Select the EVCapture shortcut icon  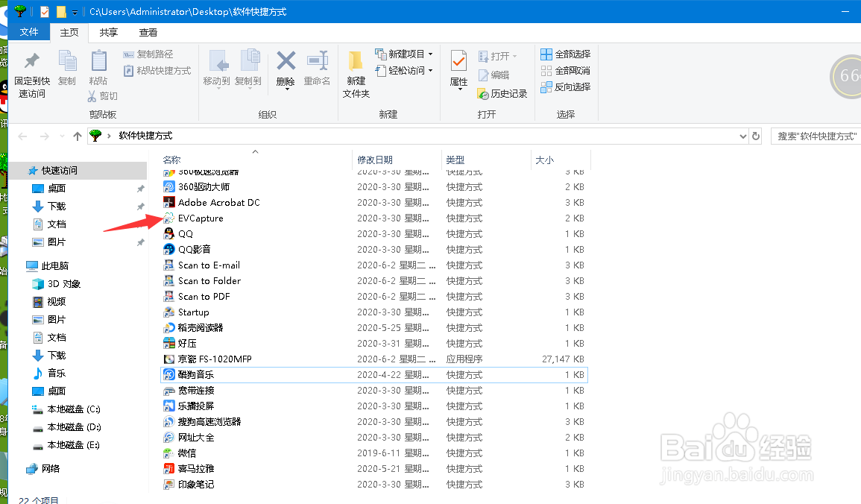click(169, 218)
